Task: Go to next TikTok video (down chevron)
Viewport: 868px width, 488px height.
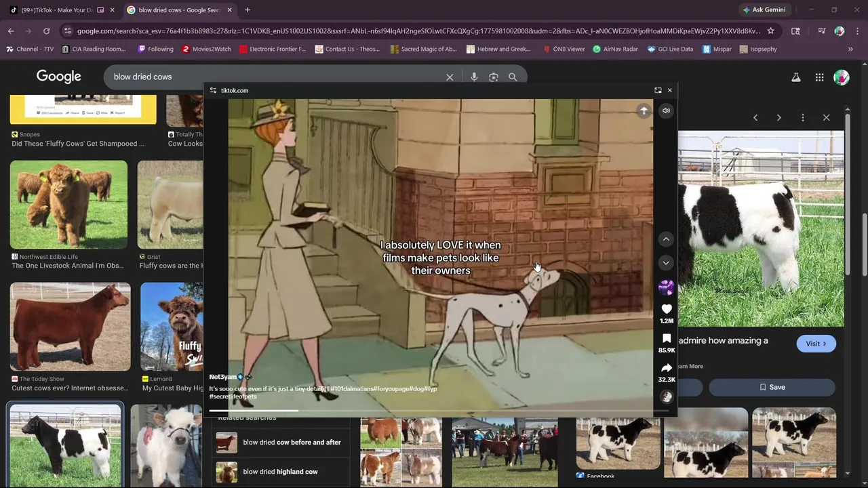Action: click(x=666, y=263)
